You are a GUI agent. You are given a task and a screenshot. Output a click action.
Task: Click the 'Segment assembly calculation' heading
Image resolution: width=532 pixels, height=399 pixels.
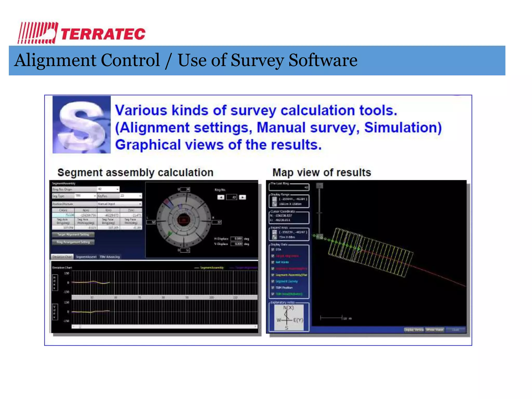click(x=135, y=172)
